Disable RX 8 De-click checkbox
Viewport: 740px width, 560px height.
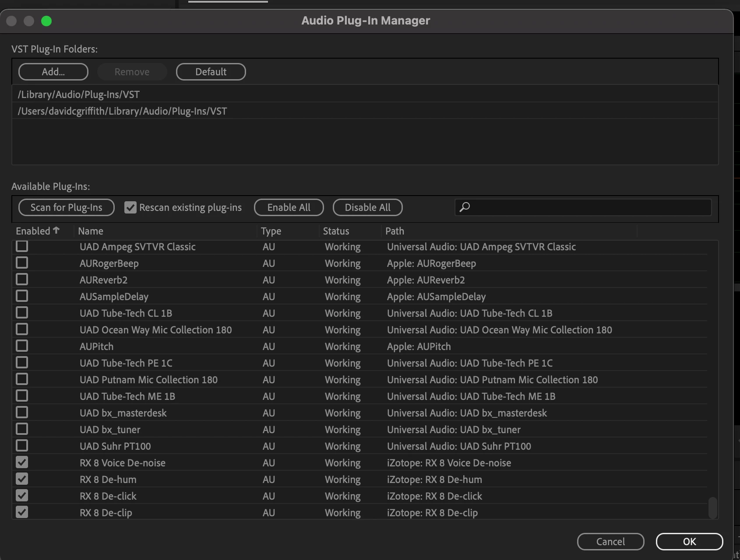[x=22, y=496]
